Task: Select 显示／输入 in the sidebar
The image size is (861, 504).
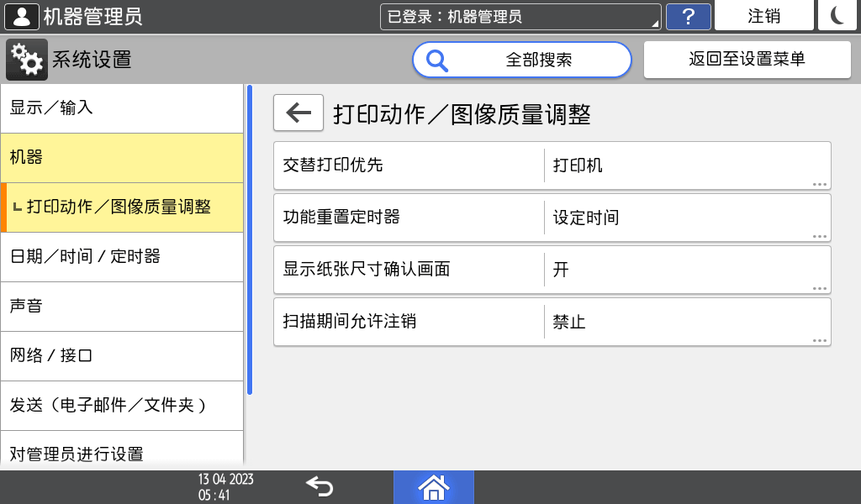Action: tap(122, 108)
